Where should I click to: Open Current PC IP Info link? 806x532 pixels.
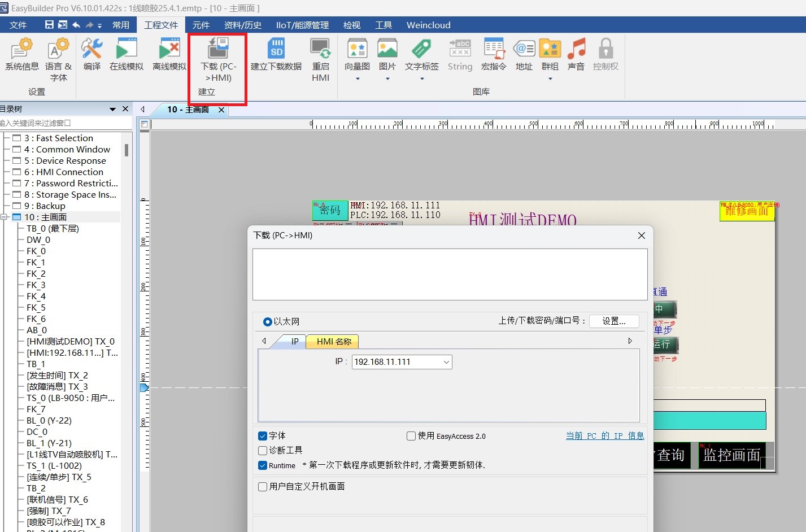(605, 436)
